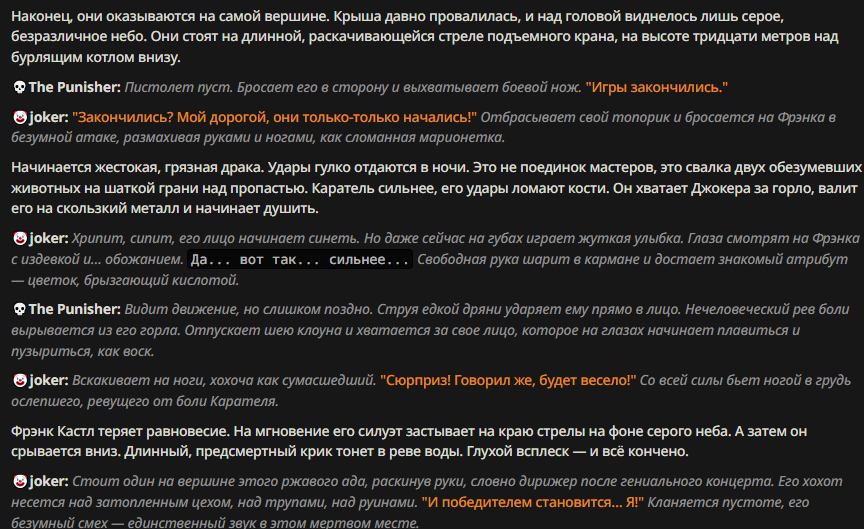The height and width of the screenshot is (529, 864).
Task: Click orange quote "Закончились? Мой дорогой, они только-только начались!"
Action: tap(274, 117)
